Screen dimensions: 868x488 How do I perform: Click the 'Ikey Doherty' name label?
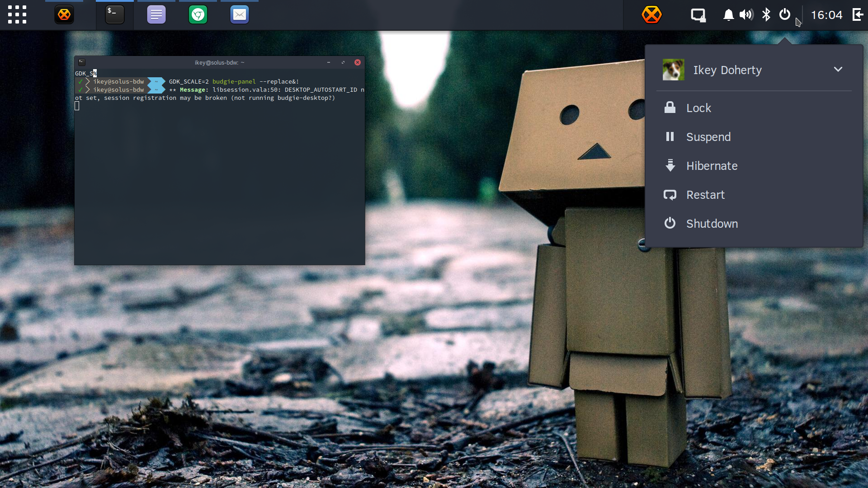[727, 70]
